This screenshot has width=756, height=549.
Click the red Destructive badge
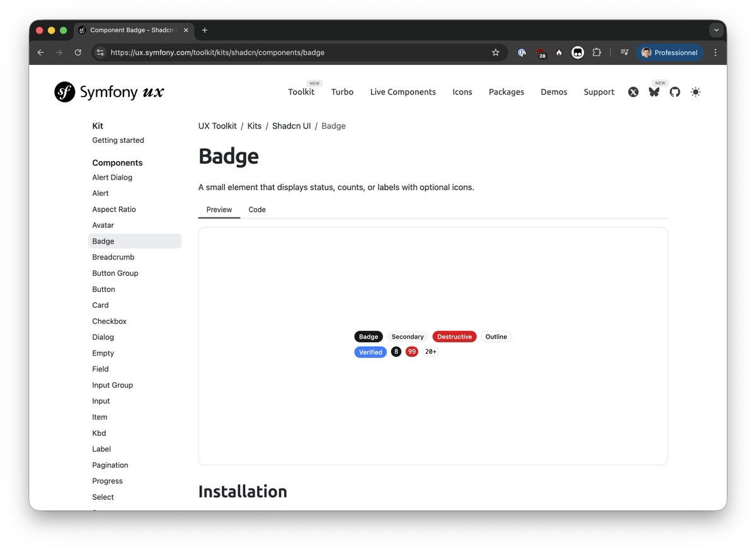coord(455,337)
